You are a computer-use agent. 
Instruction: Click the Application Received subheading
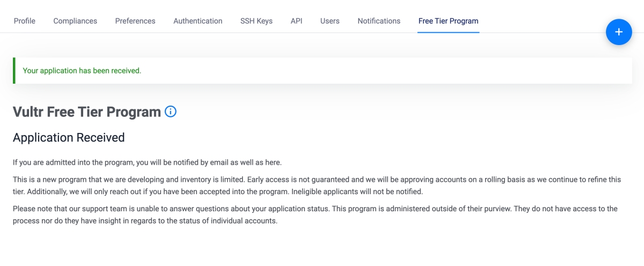(69, 138)
